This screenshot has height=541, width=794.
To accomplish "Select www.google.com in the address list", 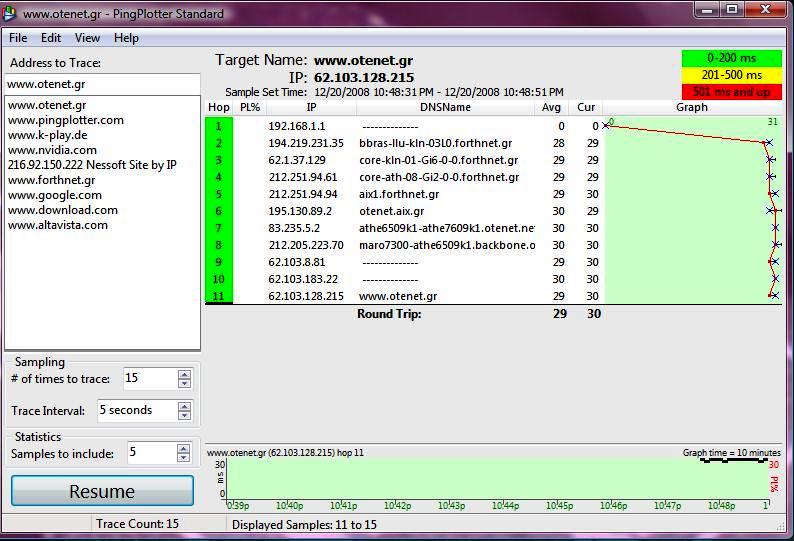I will click(55, 195).
